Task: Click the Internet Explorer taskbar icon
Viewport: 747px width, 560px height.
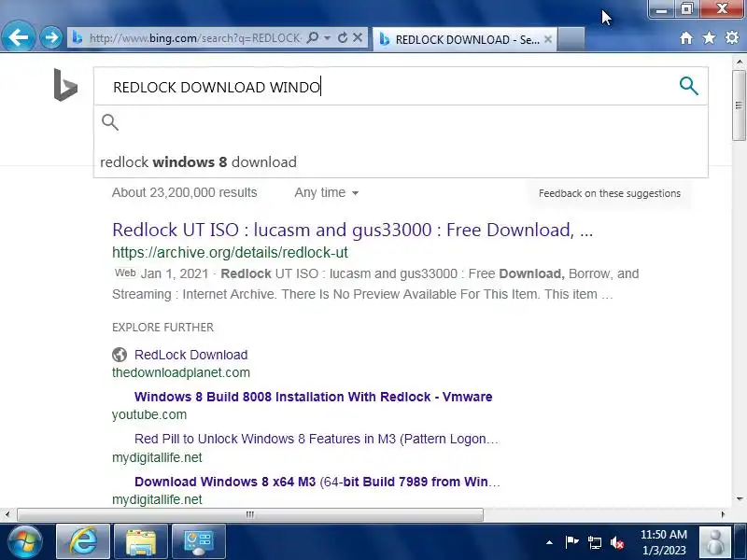Action: point(83,541)
